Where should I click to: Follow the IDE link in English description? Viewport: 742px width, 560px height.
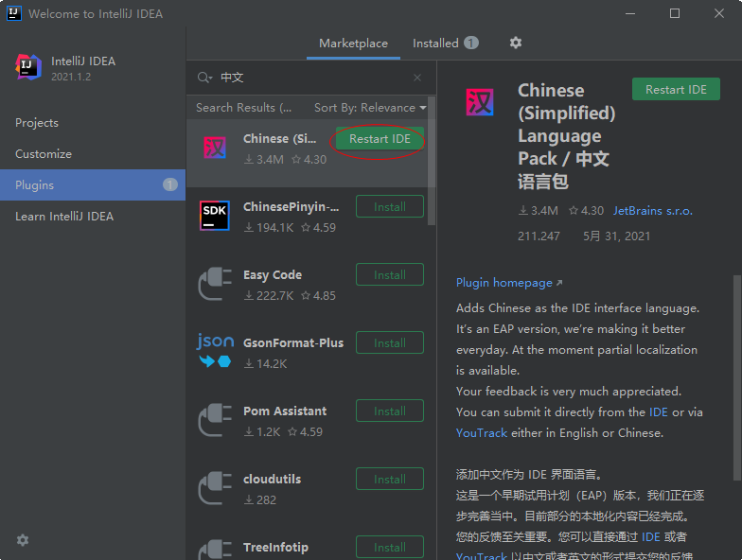click(x=659, y=412)
